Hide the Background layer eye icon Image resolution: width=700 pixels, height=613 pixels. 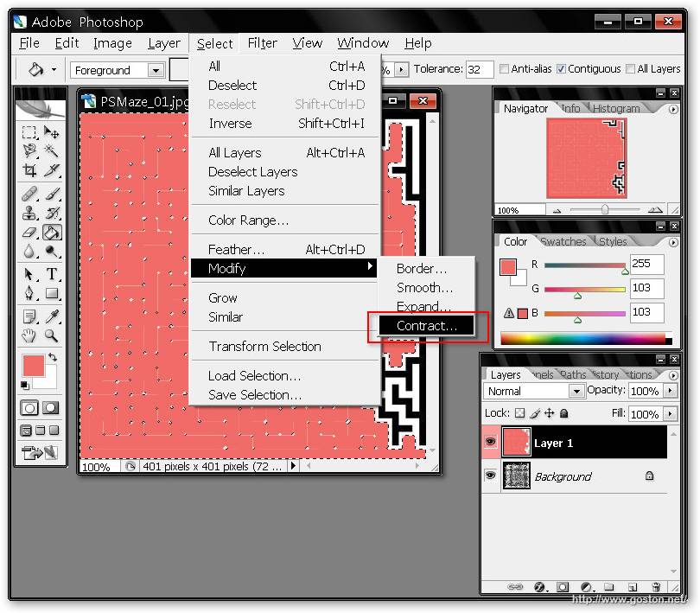491,475
